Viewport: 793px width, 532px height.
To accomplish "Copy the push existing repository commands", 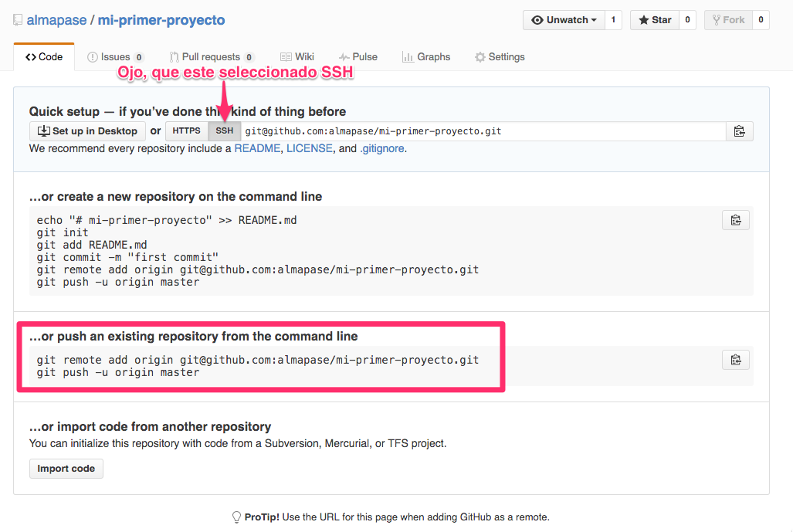I will click(736, 360).
